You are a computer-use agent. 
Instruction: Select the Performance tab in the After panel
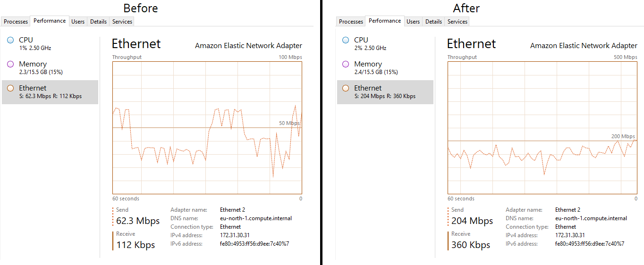tap(385, 21)
